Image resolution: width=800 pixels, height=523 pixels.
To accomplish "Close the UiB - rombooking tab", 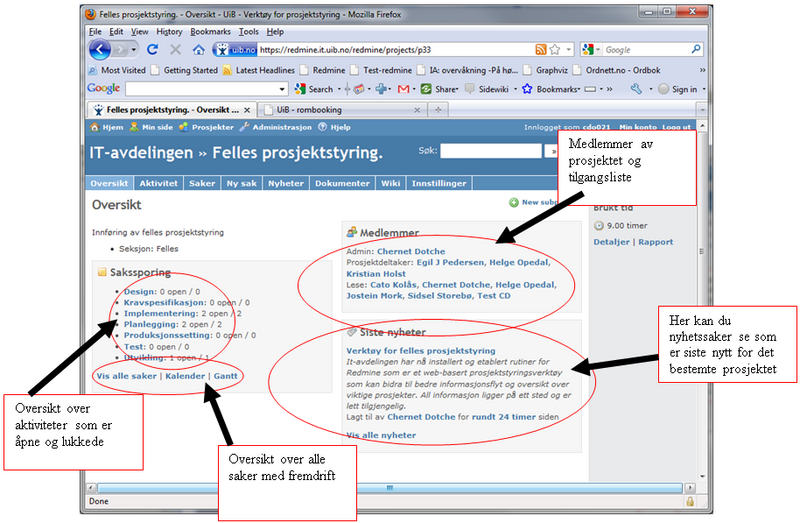I will 417,110.
